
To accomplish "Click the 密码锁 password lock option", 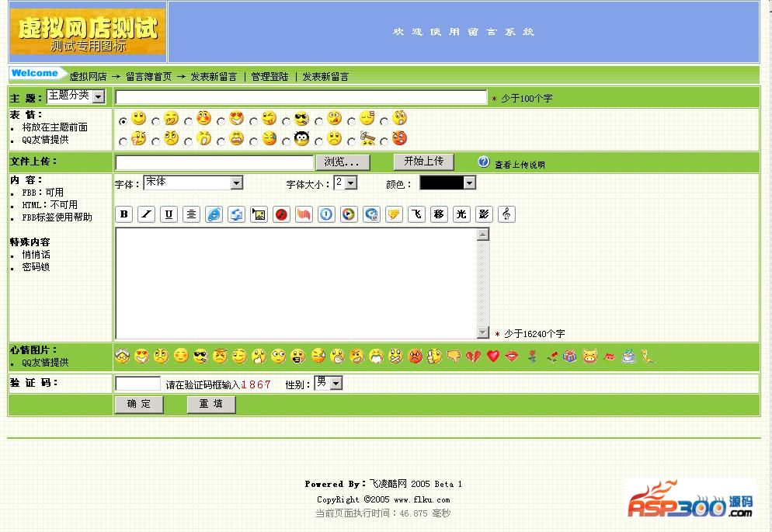I will [36, 267].
